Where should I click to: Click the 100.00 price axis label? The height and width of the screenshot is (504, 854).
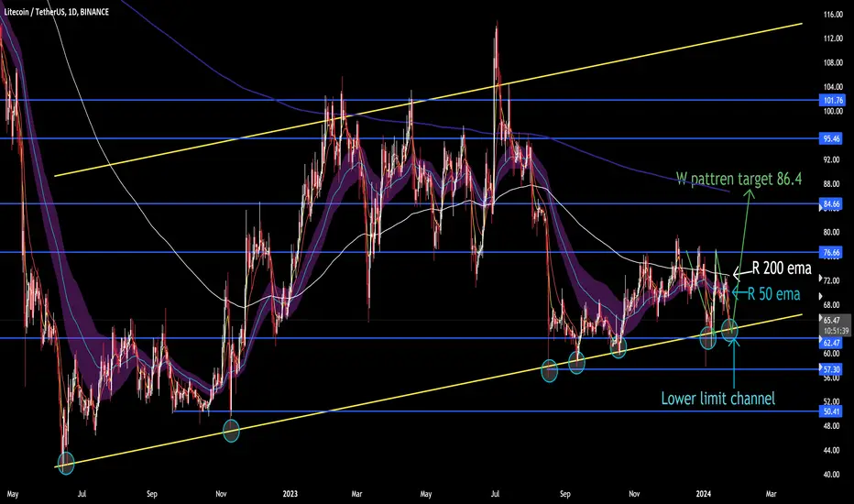[x=833, y=111]
